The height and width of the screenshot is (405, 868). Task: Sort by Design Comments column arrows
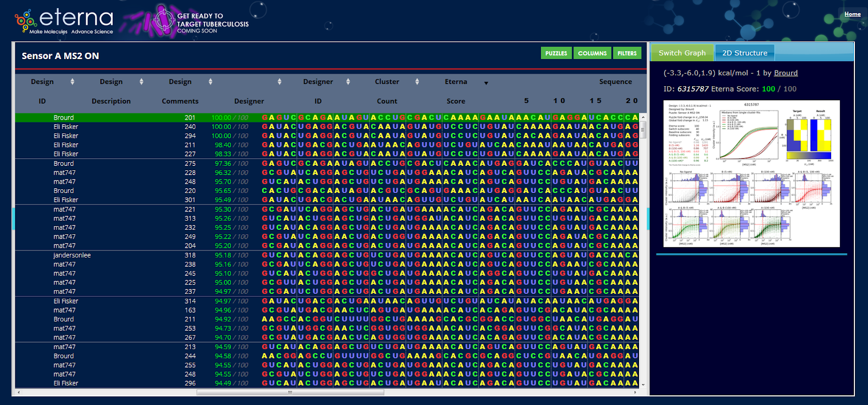click(210, 82)
